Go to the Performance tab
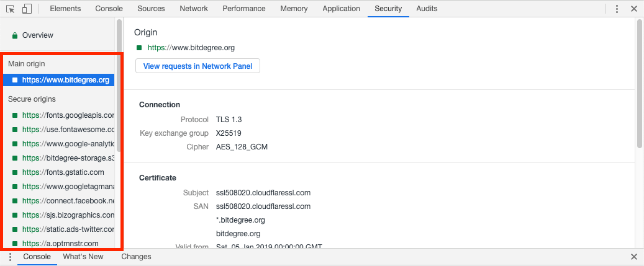This screenshot has height=266, width=644. tap(244, 9)
